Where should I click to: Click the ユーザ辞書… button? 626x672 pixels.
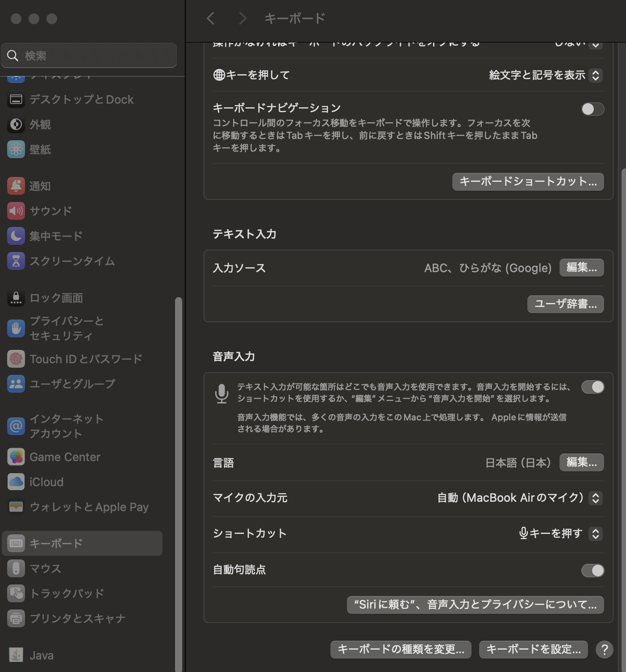[565, 304]
